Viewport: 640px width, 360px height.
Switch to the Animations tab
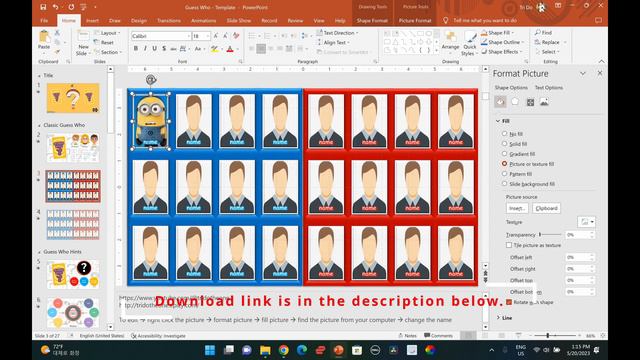pos(204,20)
